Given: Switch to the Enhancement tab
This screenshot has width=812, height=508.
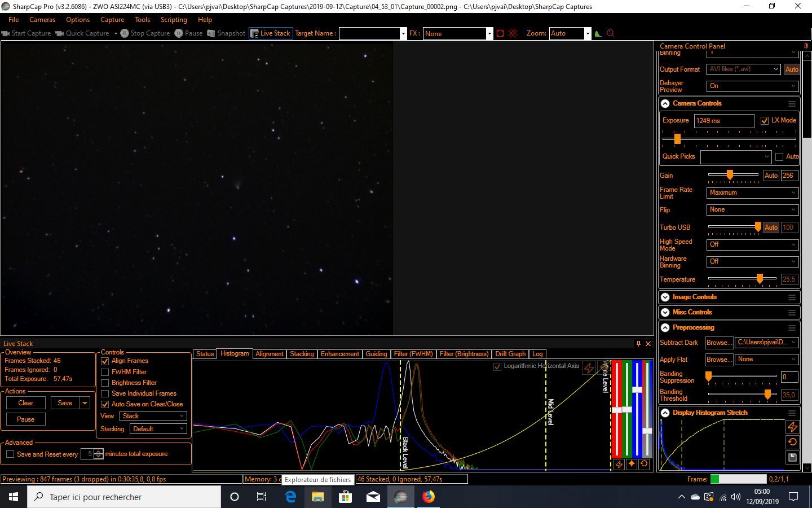Looking at the screenshot, I should pos(339,354).
